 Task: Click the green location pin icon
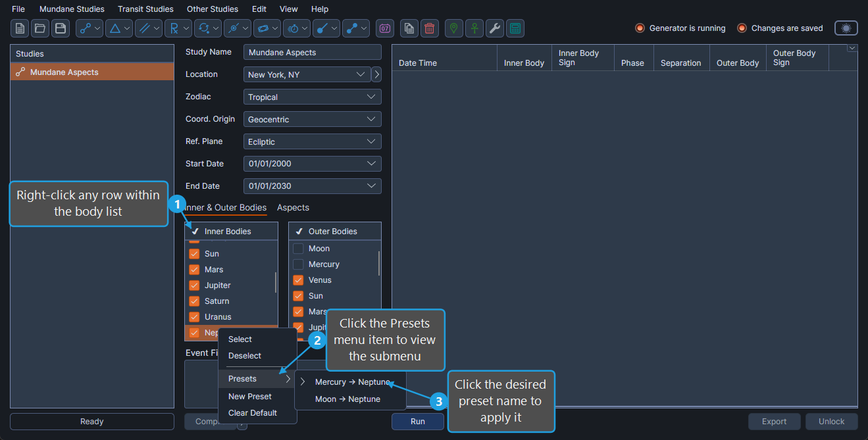pos(454,28)
